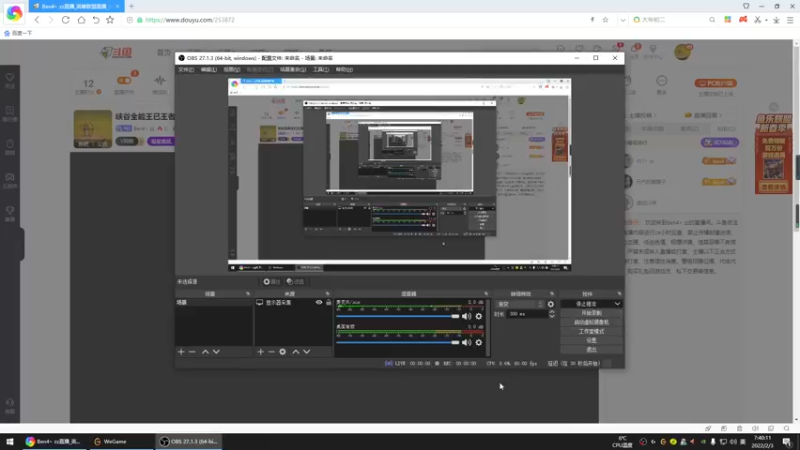
Task: Toggle the lock on the display capture source
Action: pyautogui.click(x=329, y=303)
